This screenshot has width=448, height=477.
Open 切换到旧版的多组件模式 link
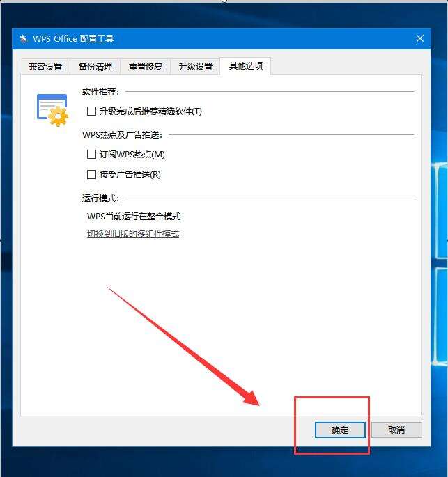click(x=133, y=234)
